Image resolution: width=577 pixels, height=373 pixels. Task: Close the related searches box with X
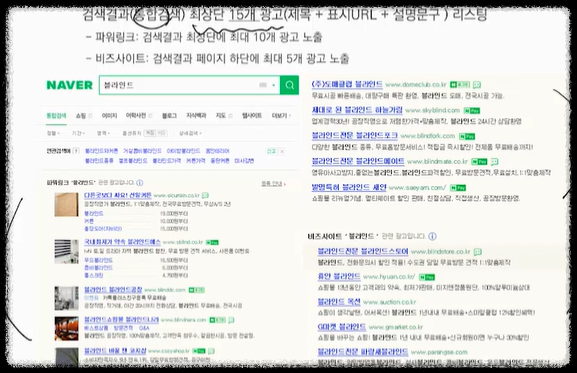point(282,151)
